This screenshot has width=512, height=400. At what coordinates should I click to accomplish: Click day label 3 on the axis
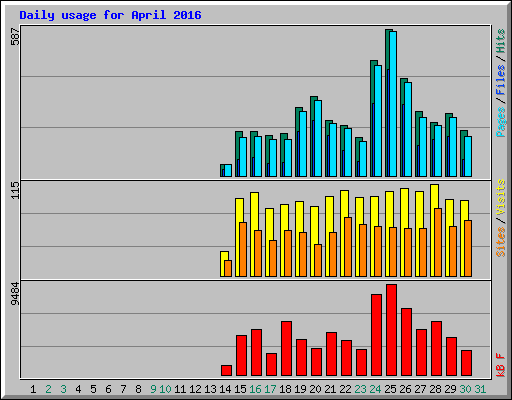pos(63,389)
